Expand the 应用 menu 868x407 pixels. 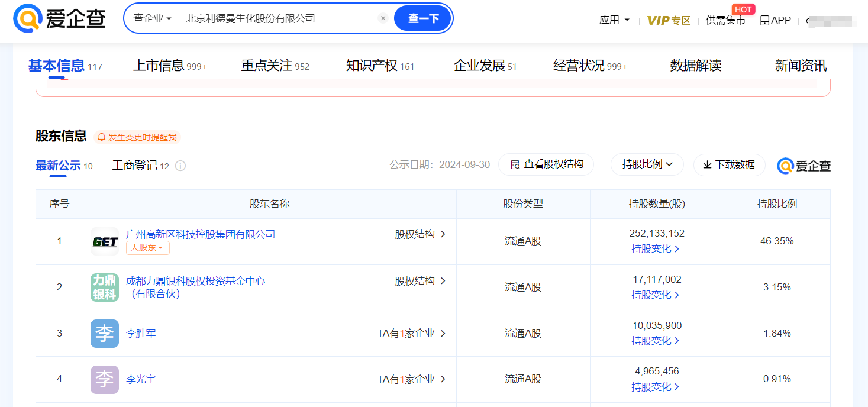[x=614, y=20]
